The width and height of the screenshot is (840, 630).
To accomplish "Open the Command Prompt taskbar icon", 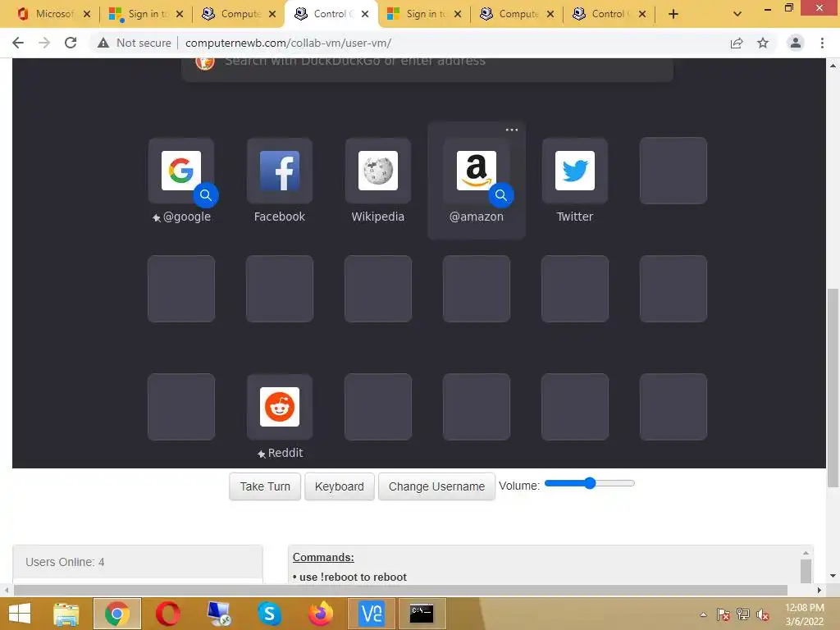I will coord(422,614).
